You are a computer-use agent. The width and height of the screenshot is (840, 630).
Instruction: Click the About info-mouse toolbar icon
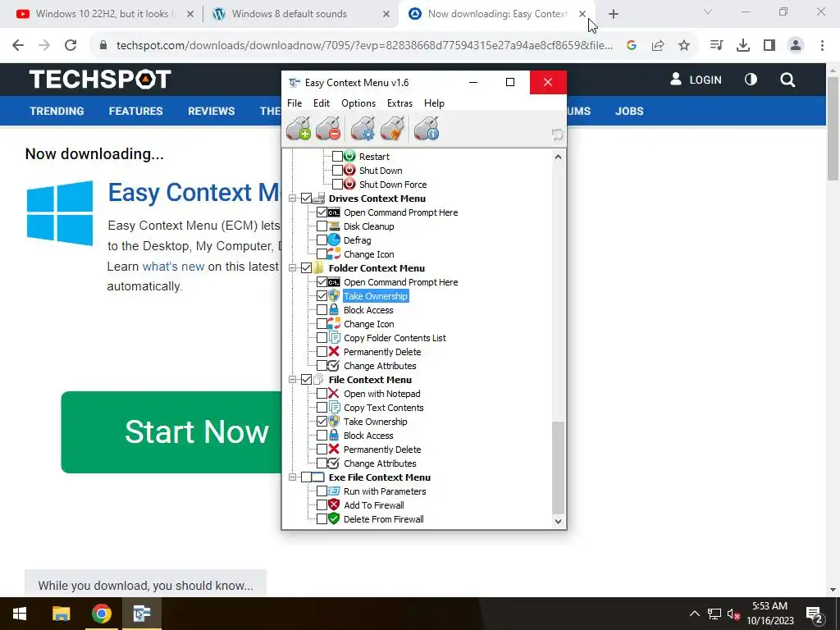[x=427, y=128]
